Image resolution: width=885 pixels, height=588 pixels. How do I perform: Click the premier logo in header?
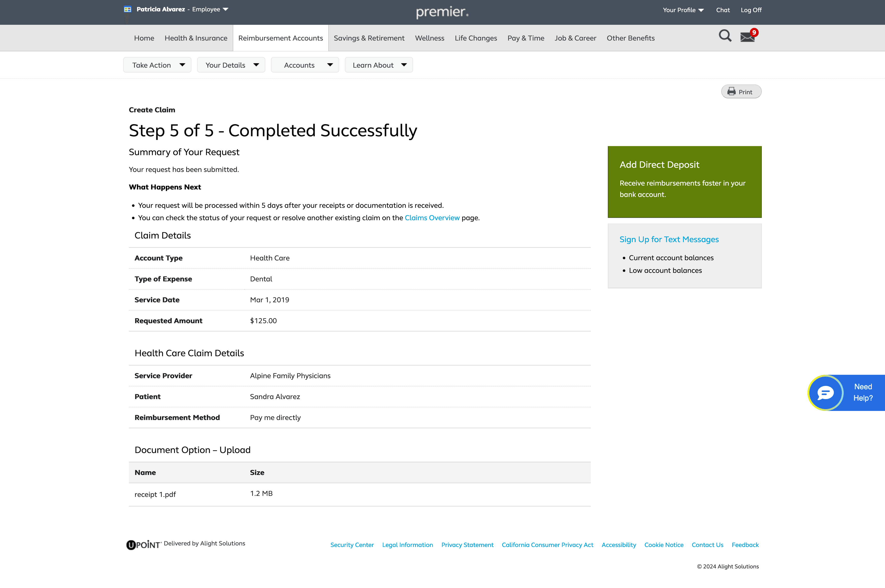tap(442, 12)
